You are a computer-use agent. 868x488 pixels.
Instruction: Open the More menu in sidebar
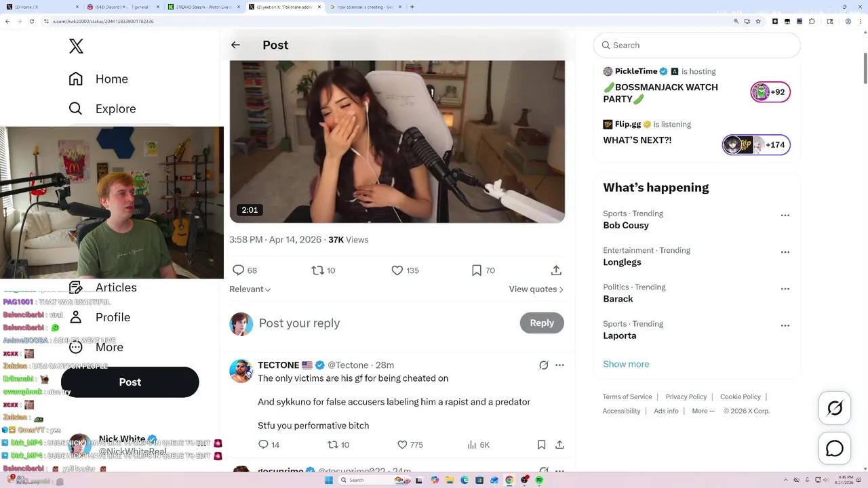(x=96, y=347)
